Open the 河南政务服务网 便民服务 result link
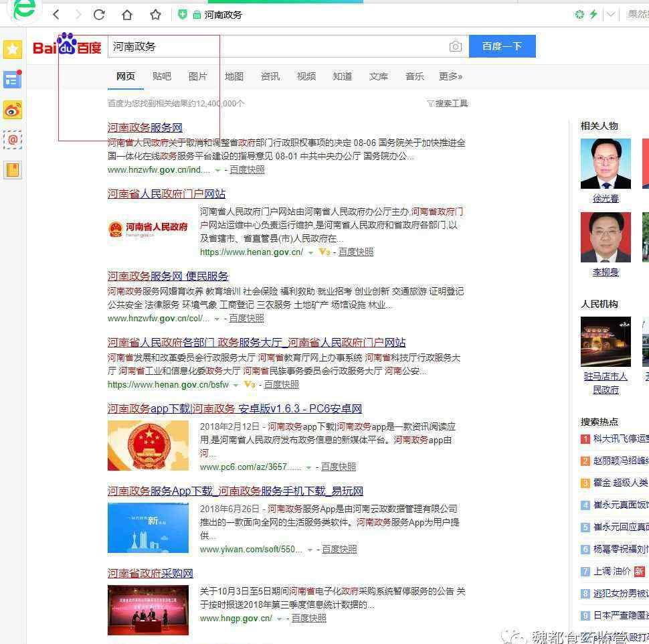649x644 pixels. [x=168, y=276]
